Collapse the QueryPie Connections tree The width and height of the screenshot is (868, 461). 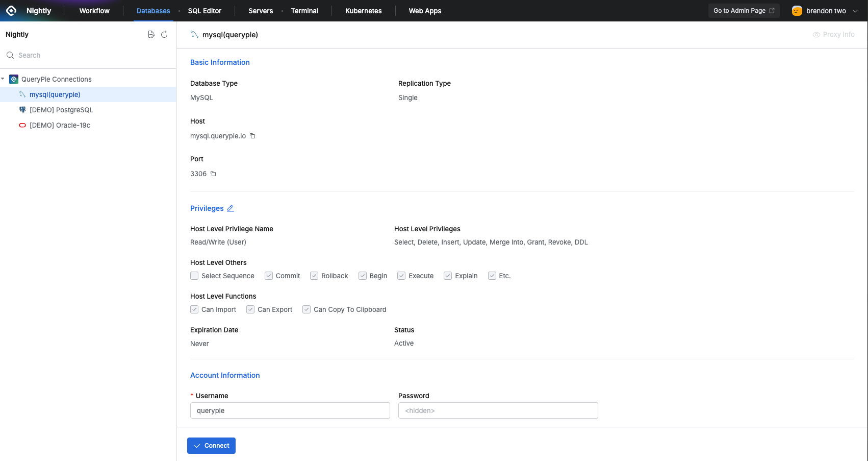[x=3, y=79]
